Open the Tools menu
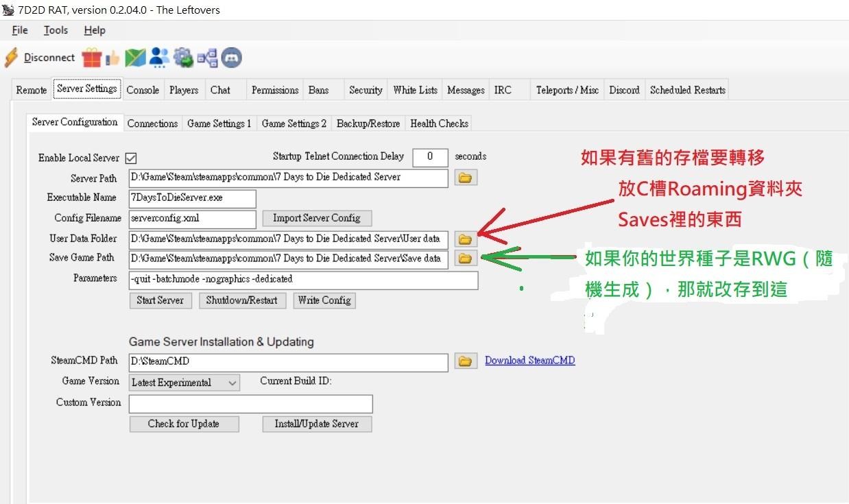The height and width of the screenshot is (504, 849). 56,30
